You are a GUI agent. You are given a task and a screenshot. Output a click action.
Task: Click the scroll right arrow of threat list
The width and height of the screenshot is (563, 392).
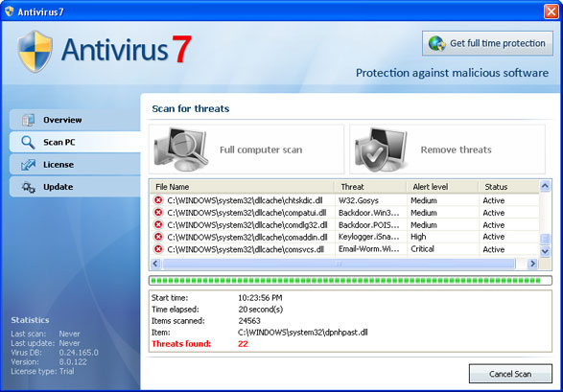coord(532,264)
